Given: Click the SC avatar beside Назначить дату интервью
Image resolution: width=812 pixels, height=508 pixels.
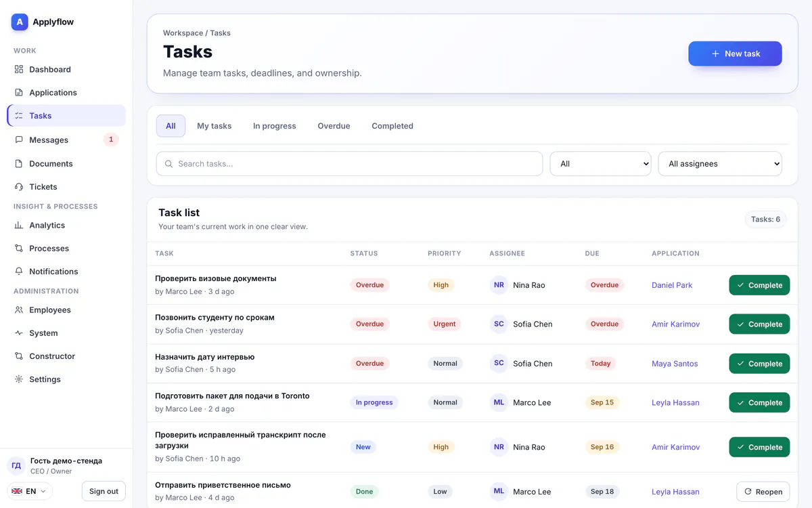Looking at the screenshot, I should 499,363.
